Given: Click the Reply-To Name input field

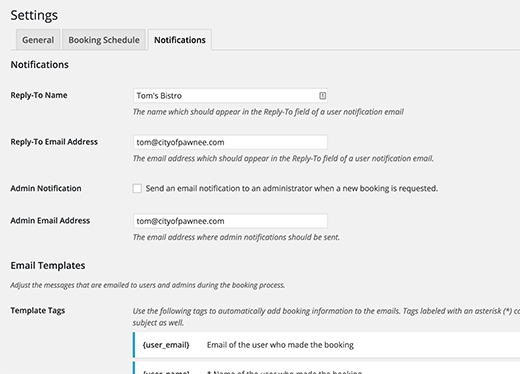Looking at the screenshot, I should click(230, 96).
